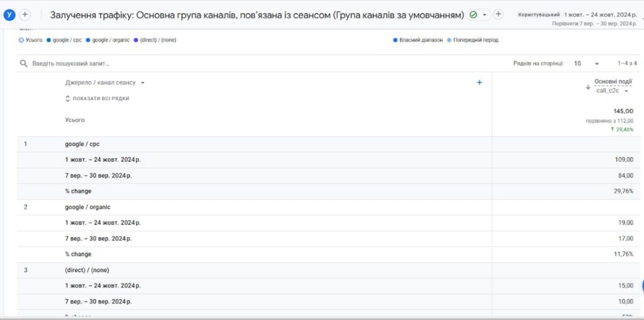The width and height of the screenshot is (644, 320).
Task: Select the 'google / cpc' table row
Action: tap(82, 144)
